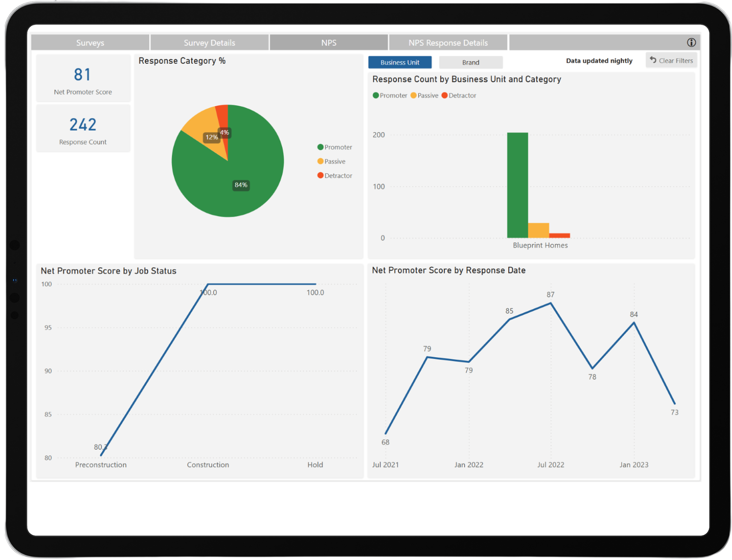Toggle the Business Unit view
This screenshot has height=560, width=732.
(x=400, y=62)
